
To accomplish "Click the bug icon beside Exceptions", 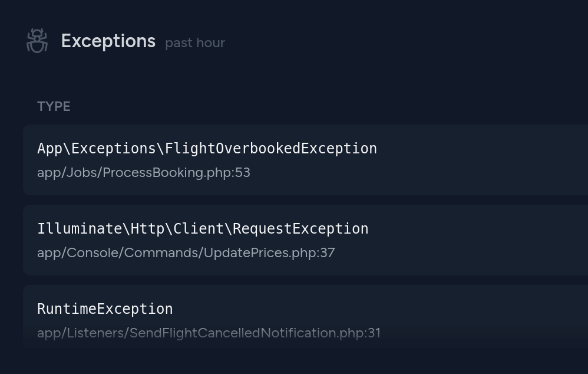I will click(37, 41).
